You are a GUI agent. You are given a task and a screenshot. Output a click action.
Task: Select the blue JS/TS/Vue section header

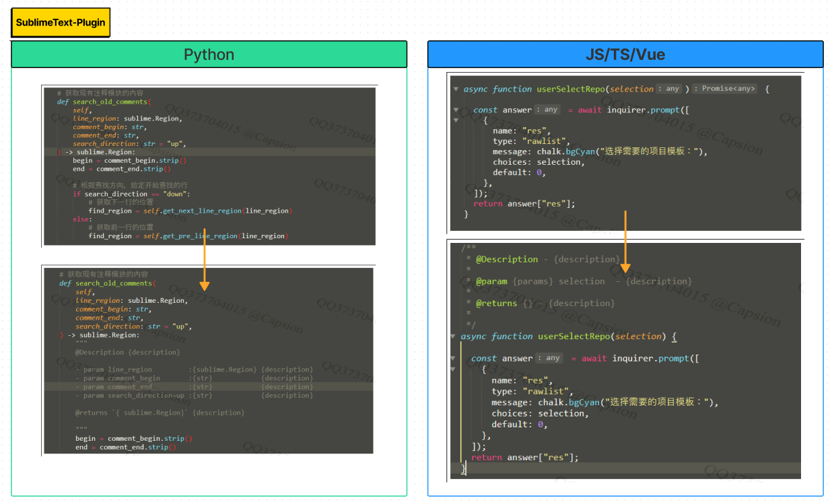click(625, 55)
